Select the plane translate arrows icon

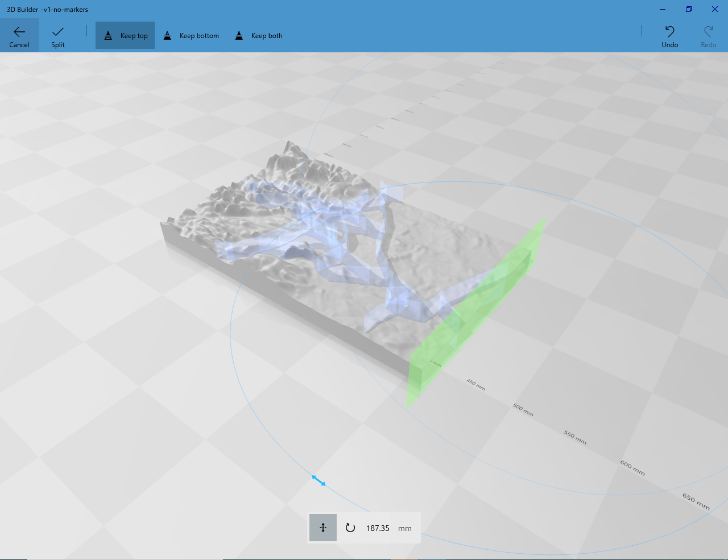pyautogui.click(x=322, y=528)
